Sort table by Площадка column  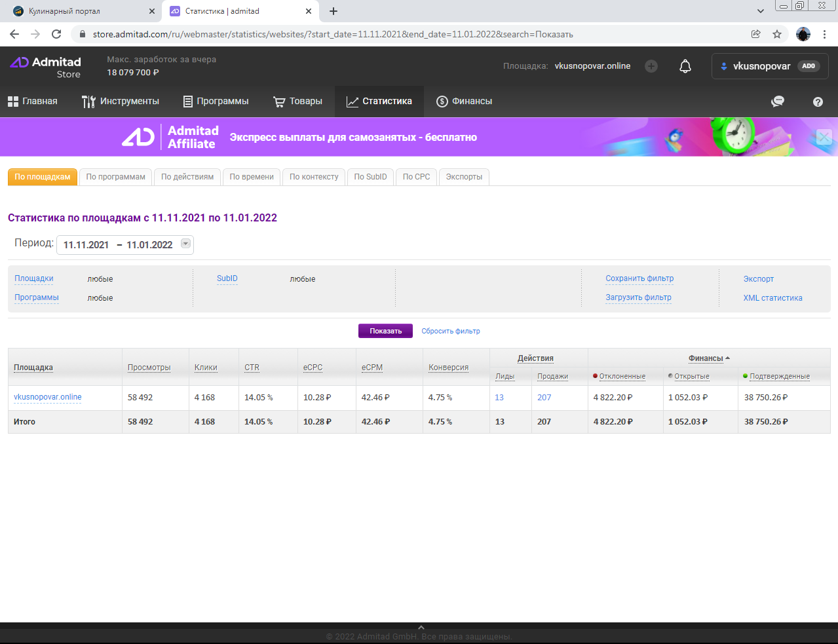coord(33,368)
